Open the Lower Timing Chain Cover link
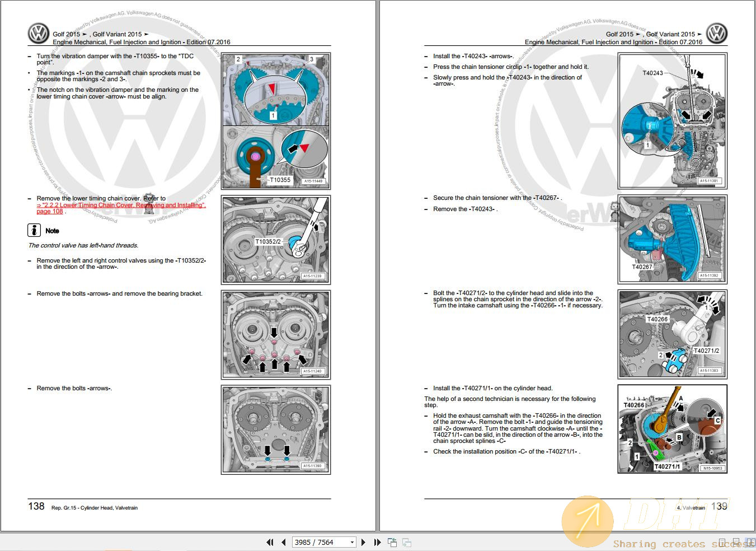 121,206
